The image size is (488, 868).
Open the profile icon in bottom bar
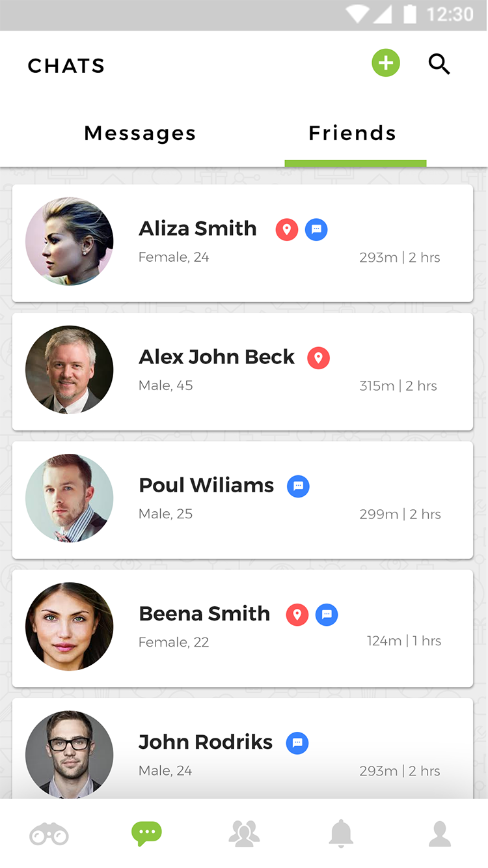pos(439,833)
